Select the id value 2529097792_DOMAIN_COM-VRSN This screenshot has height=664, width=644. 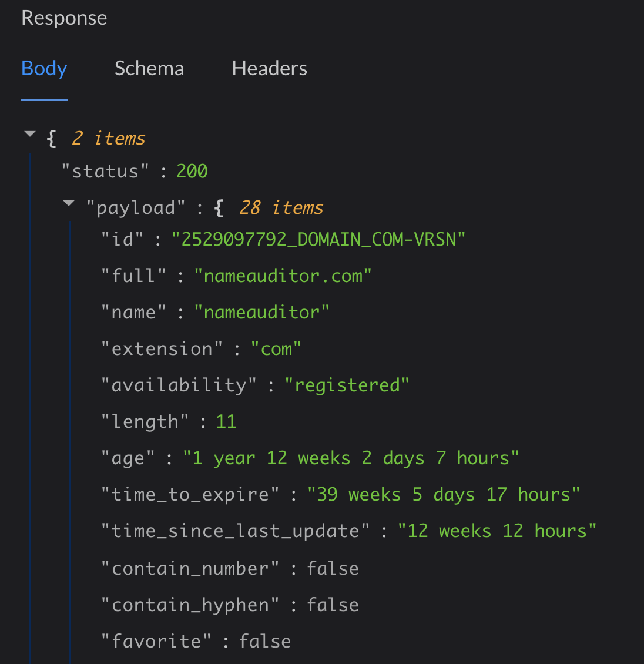pos(318,240)
